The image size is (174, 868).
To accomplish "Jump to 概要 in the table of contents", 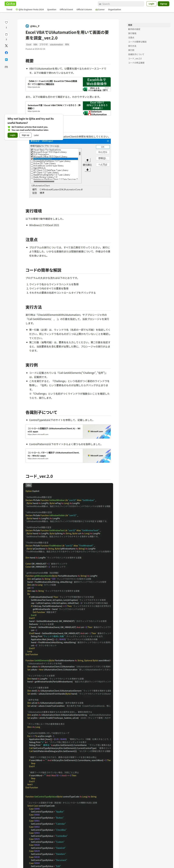I will [130, 25].
